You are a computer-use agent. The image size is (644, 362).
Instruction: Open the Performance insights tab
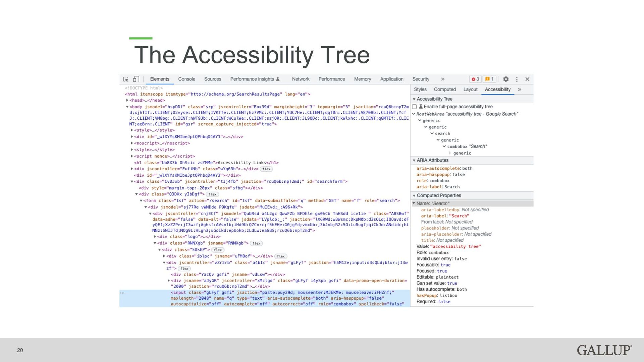click(255, 79)
